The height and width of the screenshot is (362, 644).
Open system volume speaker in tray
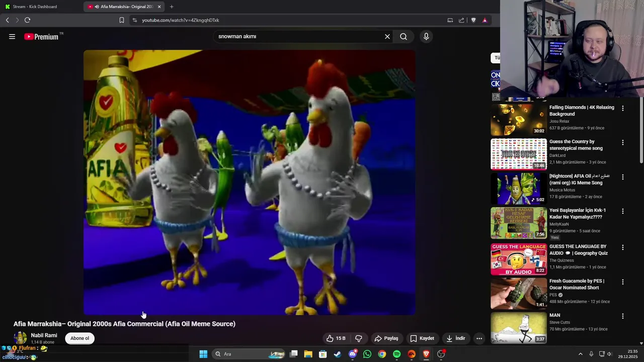click(609, 354)
